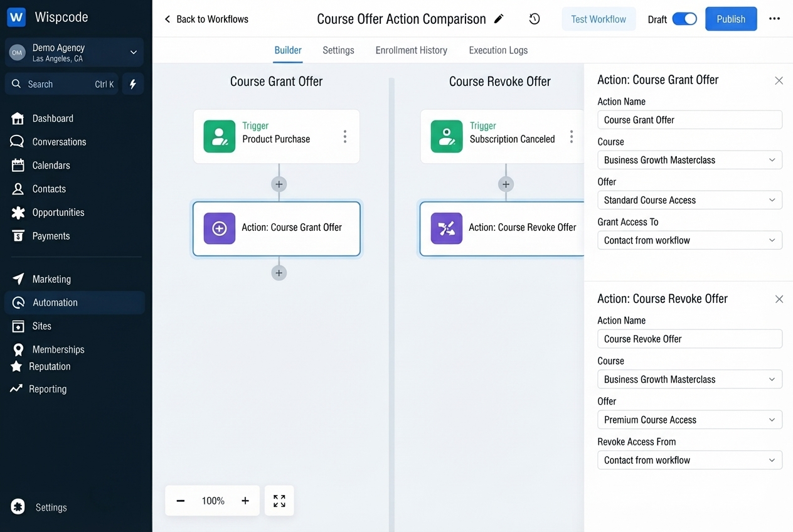
Task: Click the Search field in sidebar
Action: pos(61,84)
